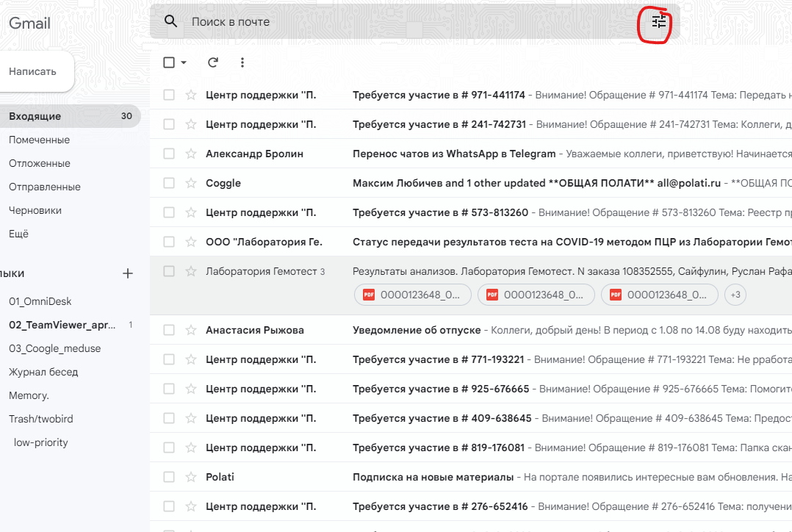792x532 pixels.
Task: Click the Написать compose button
Action: (33, 71)
